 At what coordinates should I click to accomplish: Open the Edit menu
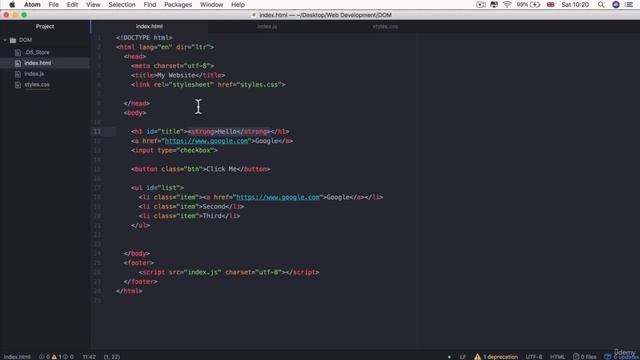coord(72,5)
